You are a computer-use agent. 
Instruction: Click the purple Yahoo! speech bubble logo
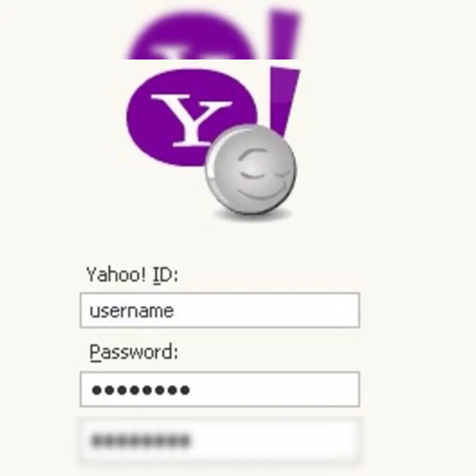click(x=190, y=118)
